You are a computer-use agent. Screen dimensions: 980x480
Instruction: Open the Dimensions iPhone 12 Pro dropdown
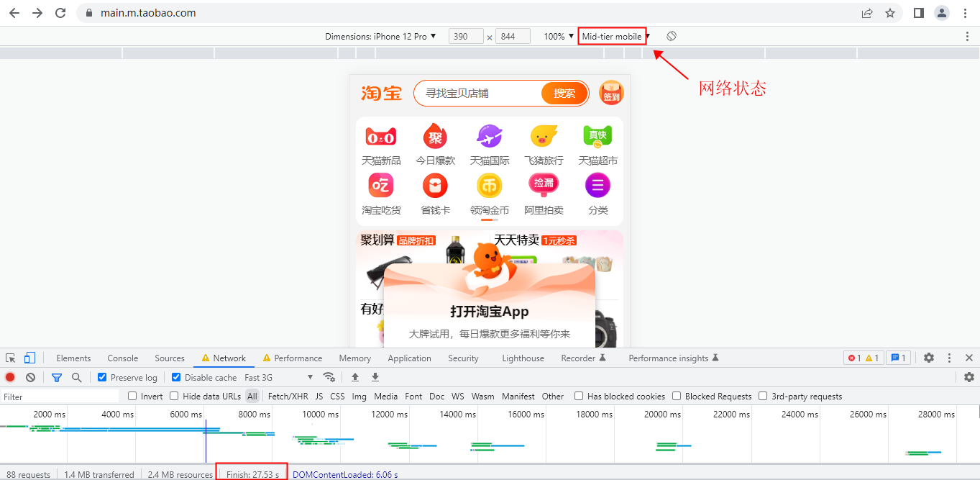click(380, 36)
